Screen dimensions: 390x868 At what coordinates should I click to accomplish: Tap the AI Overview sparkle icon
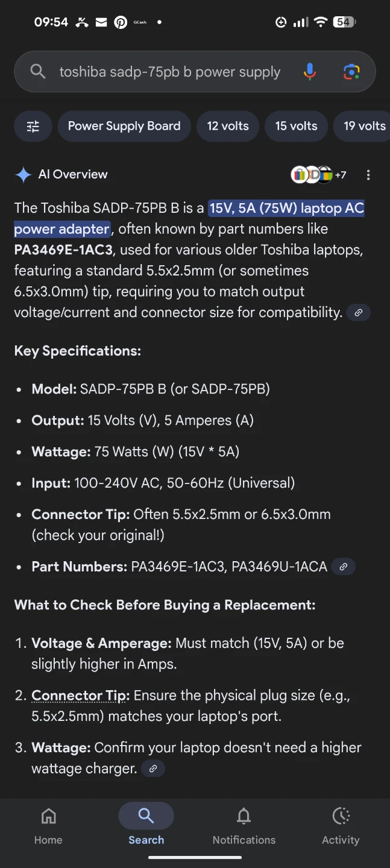click(23, 175)
